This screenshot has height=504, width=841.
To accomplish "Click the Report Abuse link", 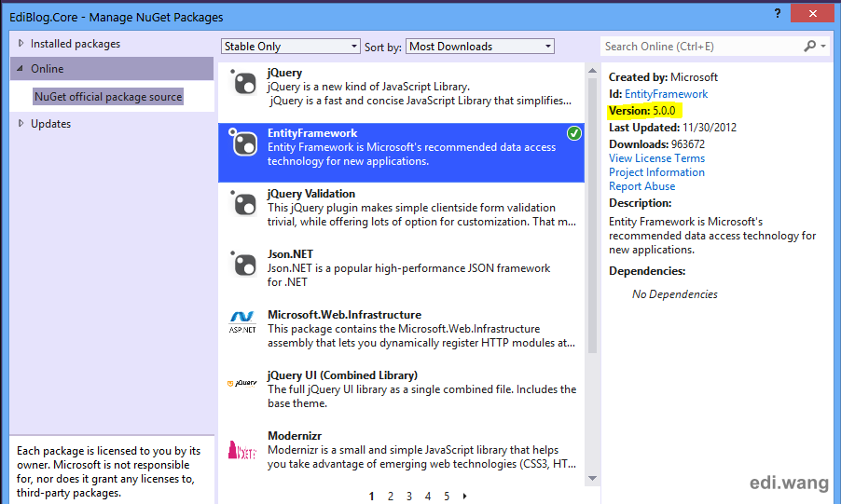I will click(641, 186).
